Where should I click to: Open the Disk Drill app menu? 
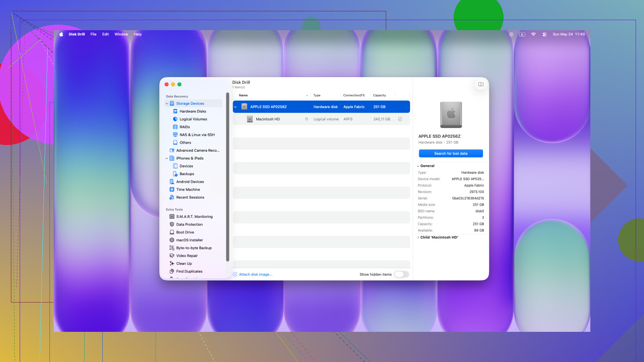[x=77, y=34]
